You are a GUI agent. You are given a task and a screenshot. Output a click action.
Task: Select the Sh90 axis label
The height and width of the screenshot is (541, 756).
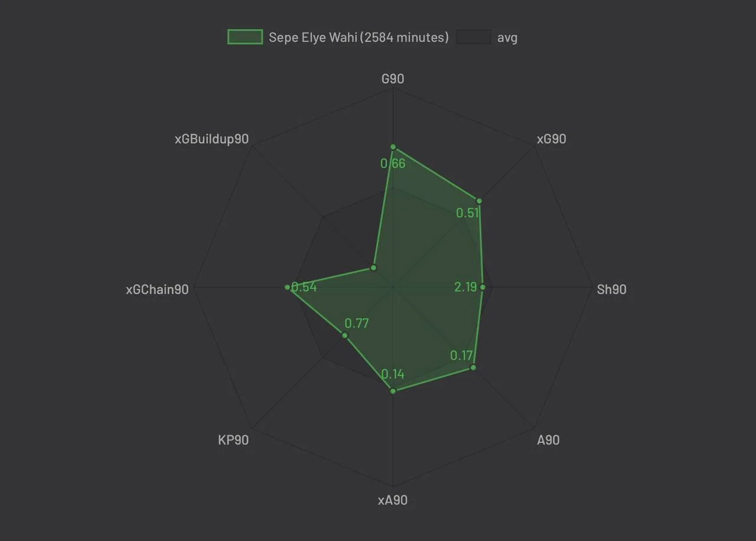611,289
